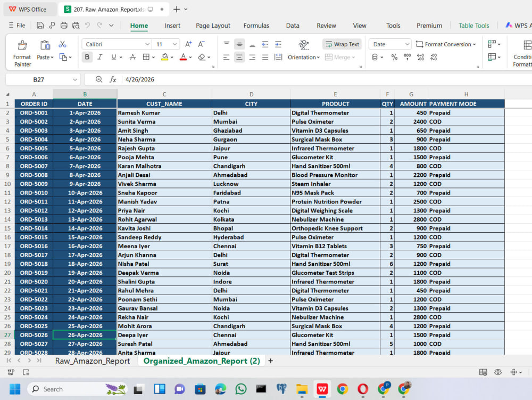
Task: Toggle Italic formatting
Action: pos(100,57)
